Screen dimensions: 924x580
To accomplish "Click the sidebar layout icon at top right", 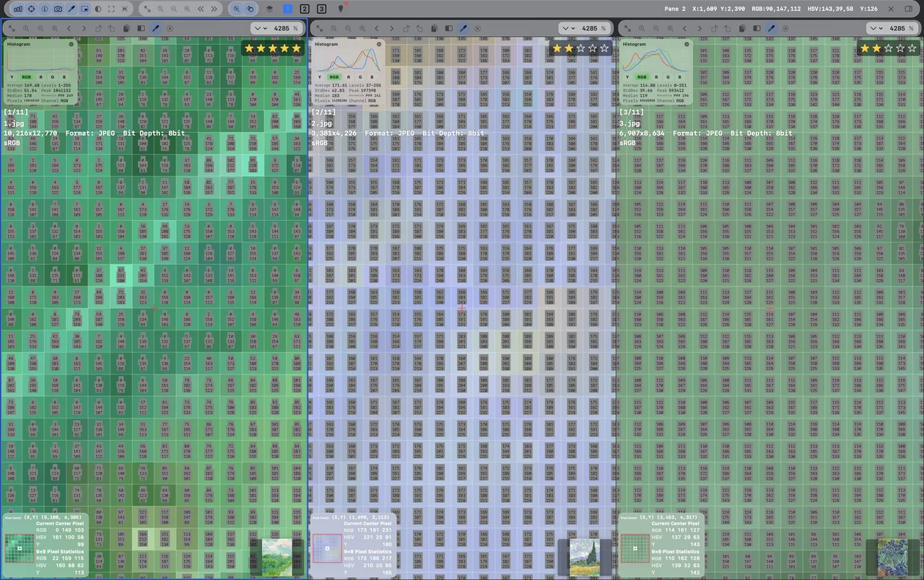I will tap(910, 9).
